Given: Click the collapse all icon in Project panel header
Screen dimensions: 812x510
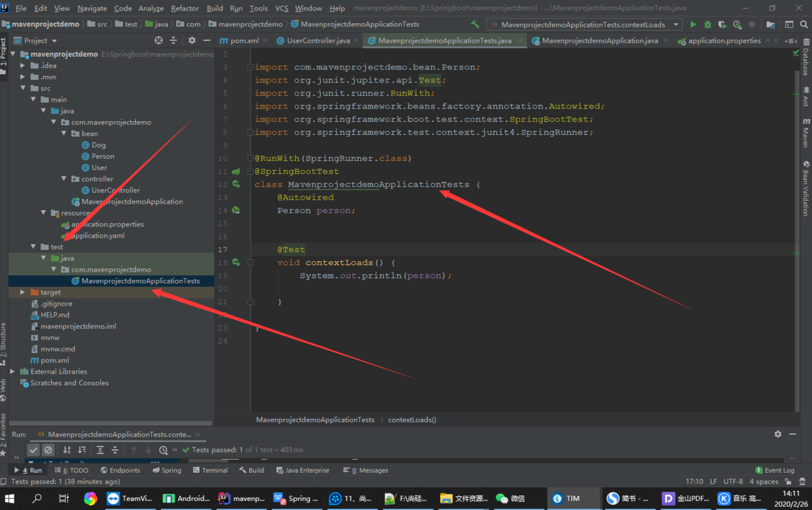Looking at the screenshot, I should pos(174,41).
